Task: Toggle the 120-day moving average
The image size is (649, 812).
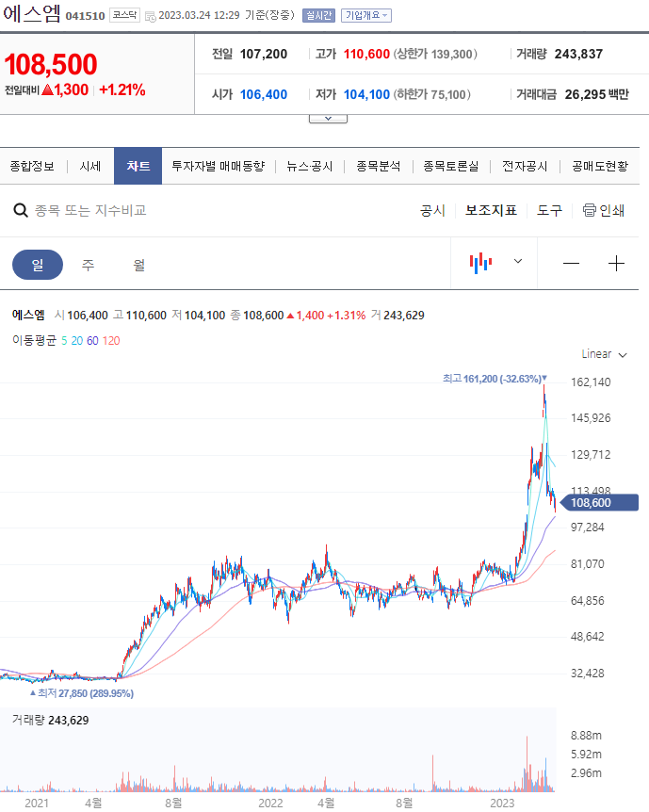Action: click(111, 341)
